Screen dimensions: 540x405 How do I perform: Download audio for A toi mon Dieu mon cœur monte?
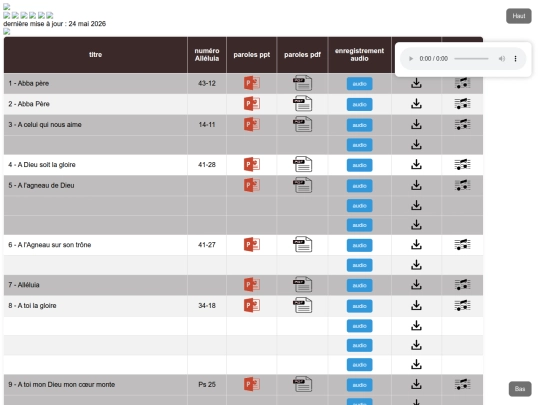416,384
